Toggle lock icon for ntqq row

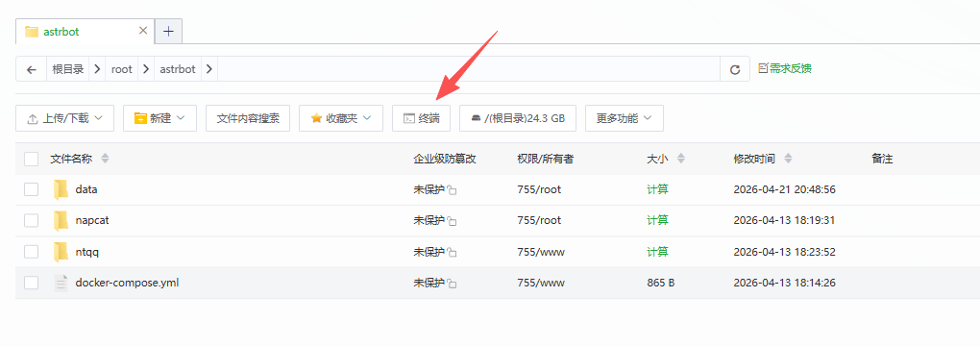[x=452, y=253]
